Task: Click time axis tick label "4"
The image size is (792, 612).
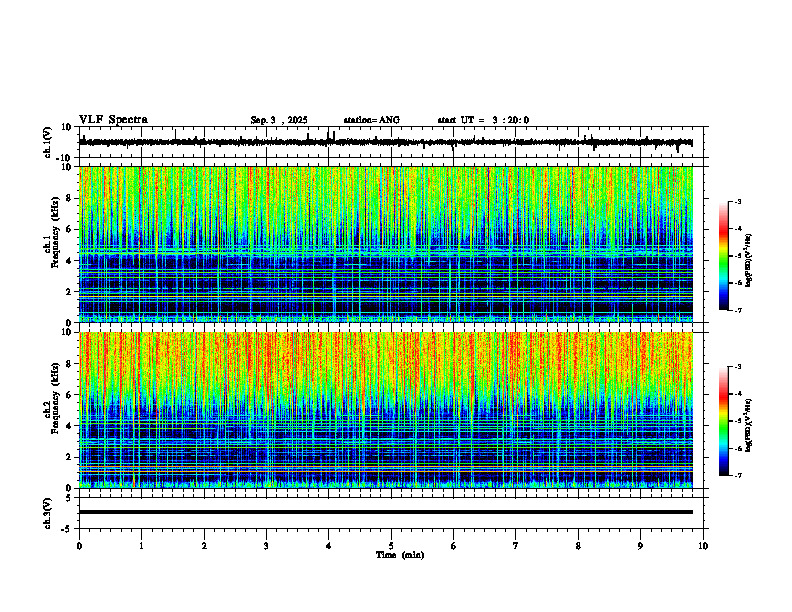Action: [329, 546]
